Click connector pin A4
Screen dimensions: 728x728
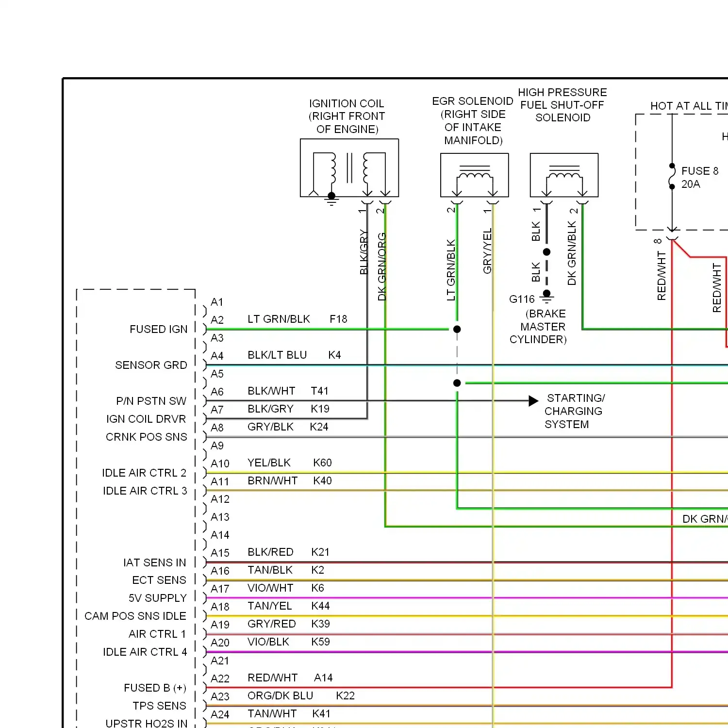217,356
